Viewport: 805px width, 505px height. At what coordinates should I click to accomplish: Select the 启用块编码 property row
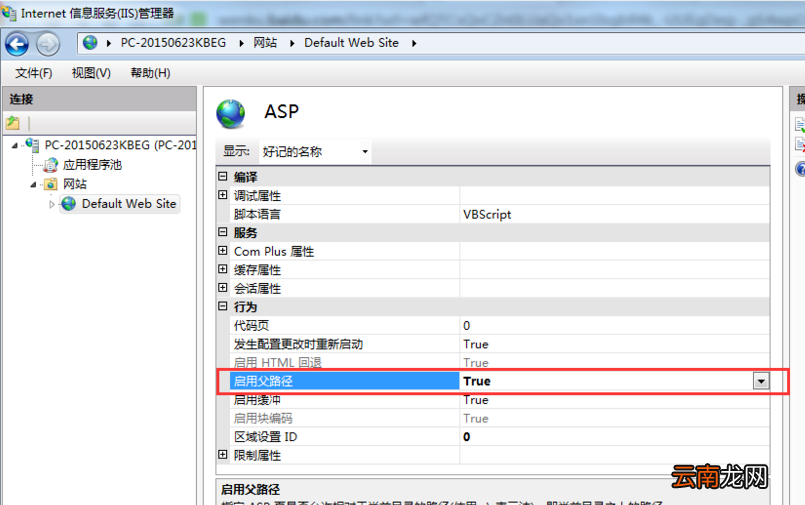click(x=500, y=418)
